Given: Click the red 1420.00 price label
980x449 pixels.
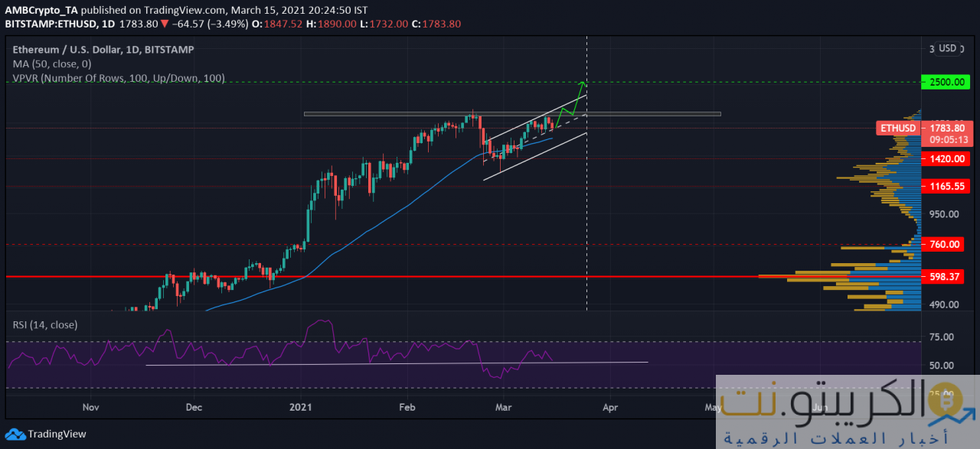Looking at the screenshot, I should click(946, 158).
